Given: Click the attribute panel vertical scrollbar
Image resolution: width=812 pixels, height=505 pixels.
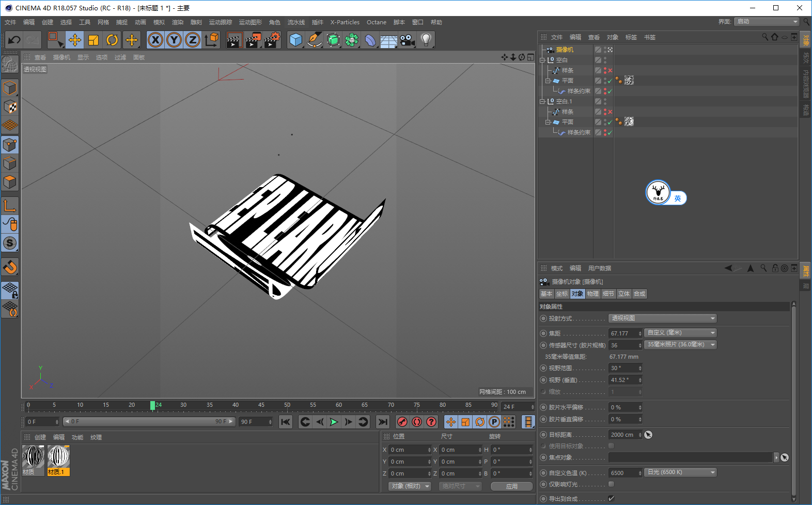Looking at the screenshot, I should click(x=794, y=401).
